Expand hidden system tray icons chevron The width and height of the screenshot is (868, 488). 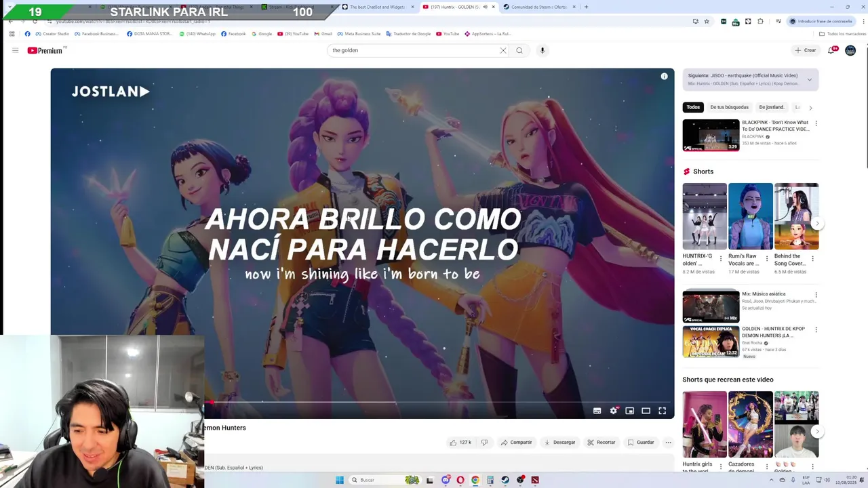[x=771, y=480]
